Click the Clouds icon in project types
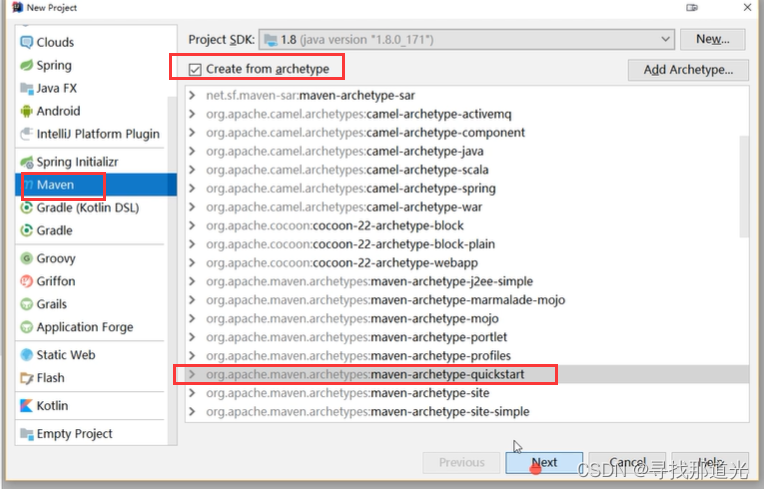Viewport: 764px width, 489px height. click(x=26, y=42)
